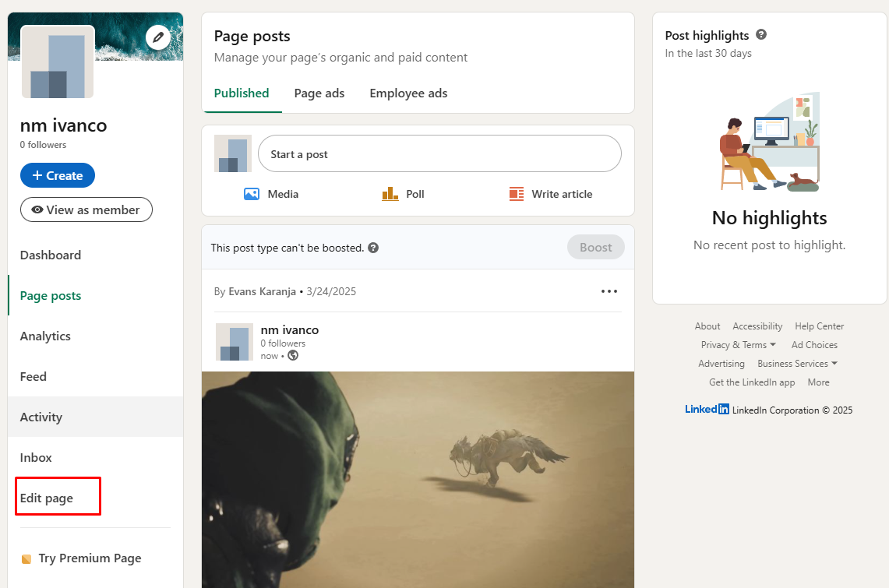Go to Feed in the sidebar
889x588 pixels.
[34, 376]
